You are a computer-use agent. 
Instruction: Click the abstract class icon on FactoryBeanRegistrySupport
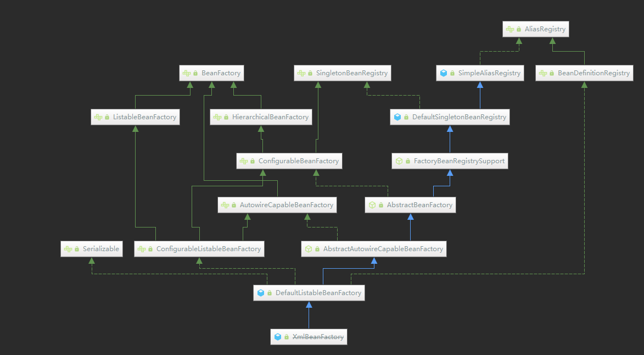click(x=399, y=161)
